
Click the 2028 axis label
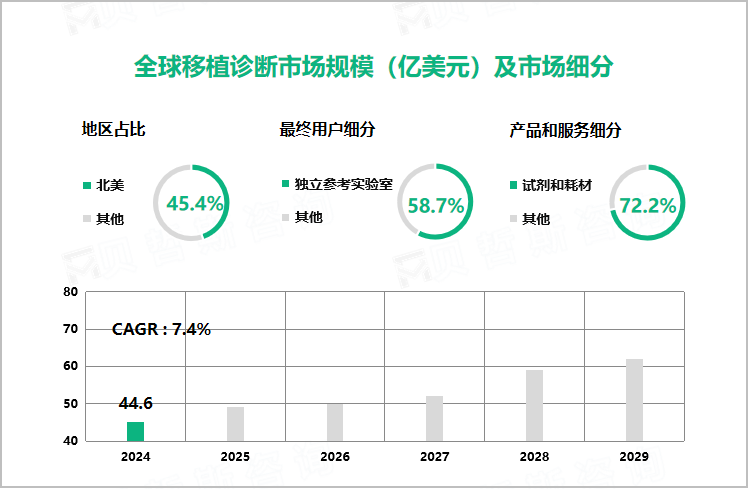[x=534, y=457]
